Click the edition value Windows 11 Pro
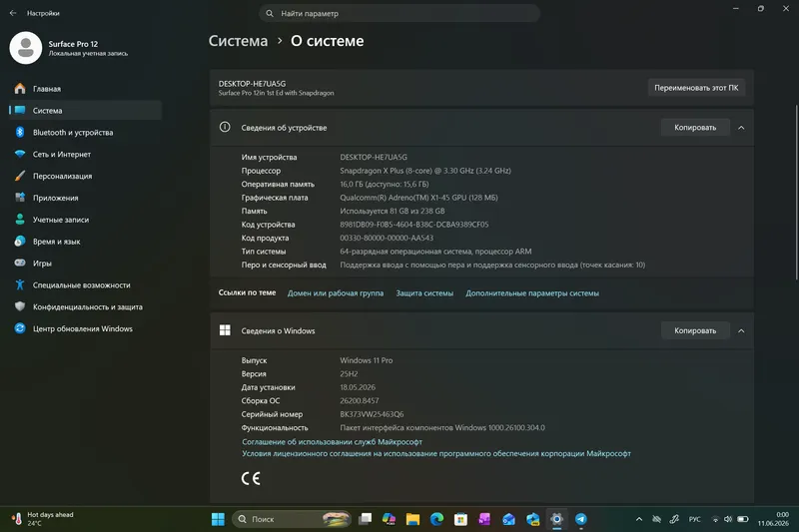The image size is (799, 532). point(367,360)
